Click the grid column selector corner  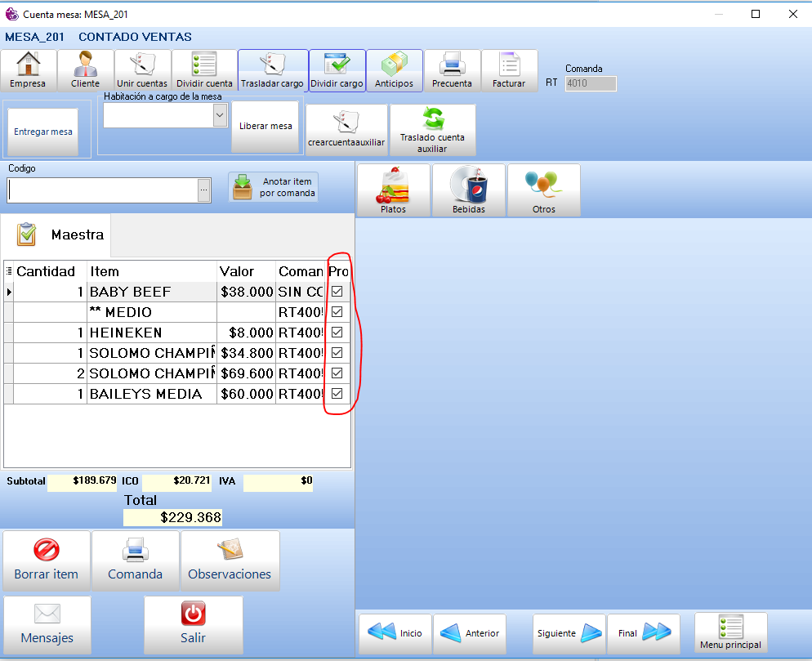9,271
